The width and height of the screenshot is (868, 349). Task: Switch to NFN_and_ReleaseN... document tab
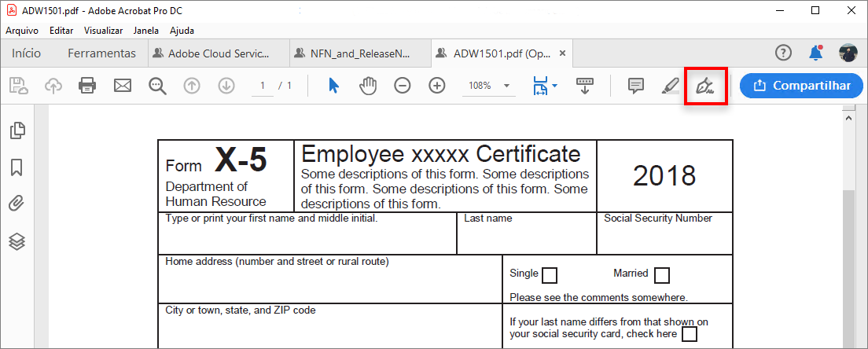click(360, 53)
